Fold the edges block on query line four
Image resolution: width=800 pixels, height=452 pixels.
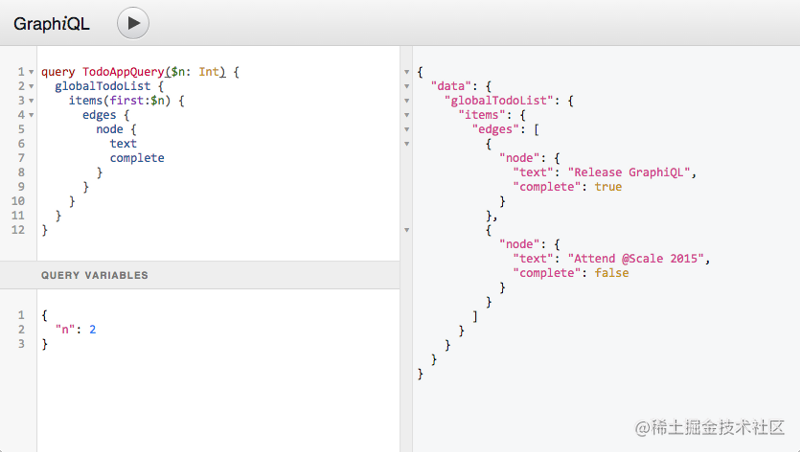click(31, 115)
